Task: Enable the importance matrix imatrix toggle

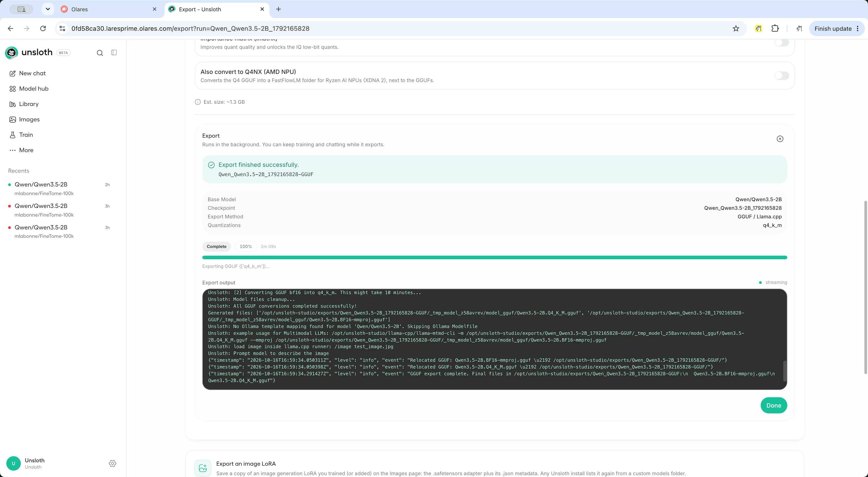Action: coord(782,42)
